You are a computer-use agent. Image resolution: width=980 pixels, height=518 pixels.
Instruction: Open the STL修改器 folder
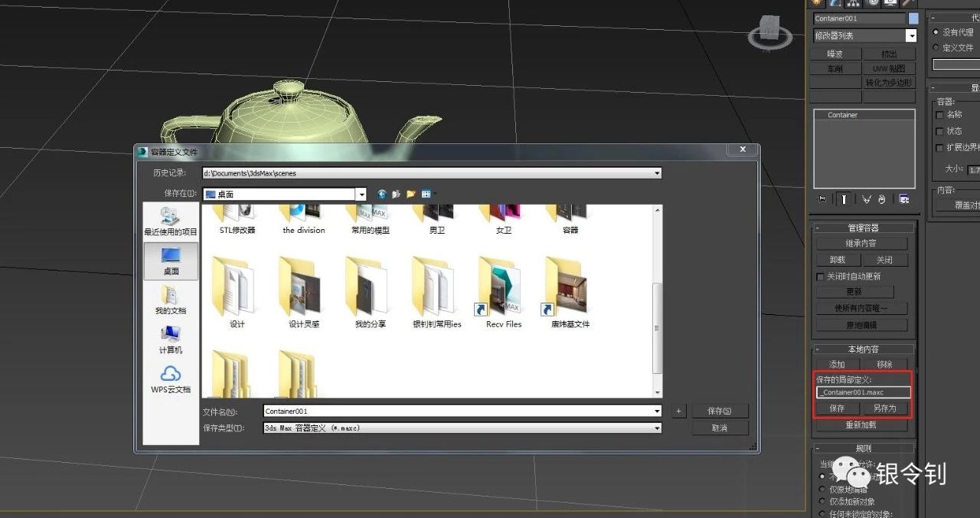coord(237,220)
